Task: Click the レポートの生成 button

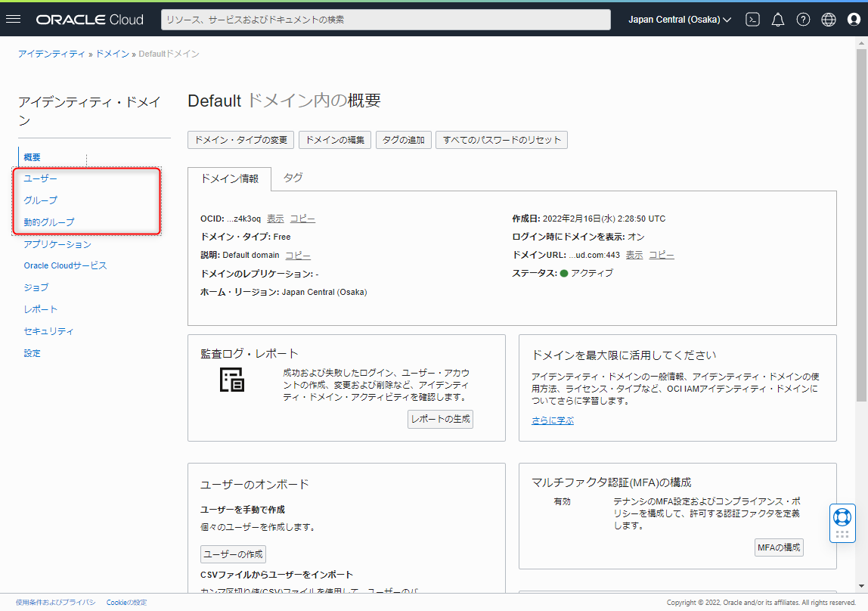Action: pyautogui.click(x=441, y=419)
